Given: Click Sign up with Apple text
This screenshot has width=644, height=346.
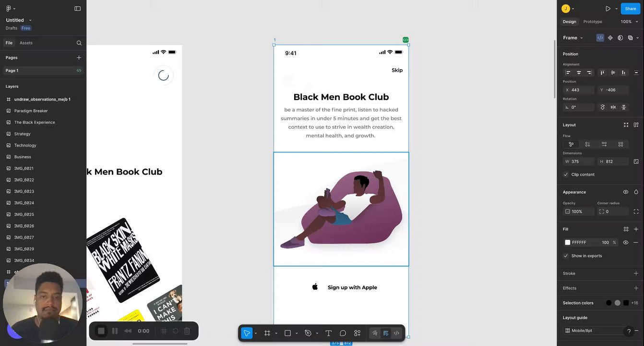Looking at the screenshot, I should pos(352,287).
